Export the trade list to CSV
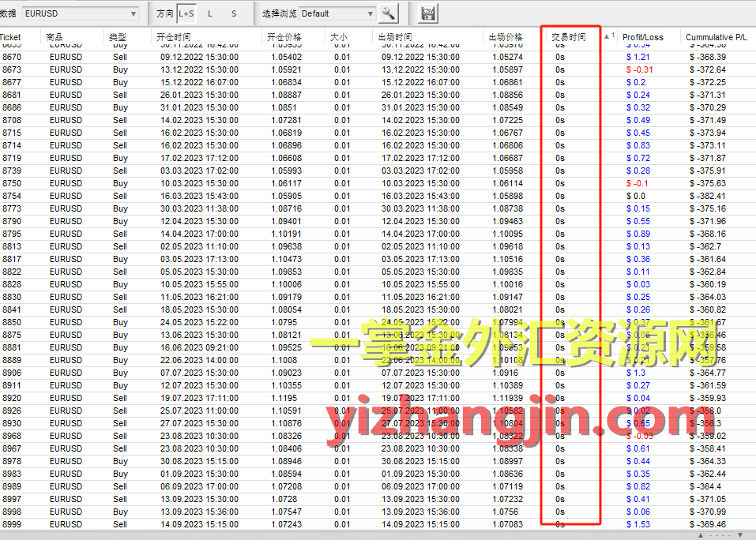 pos(427,13)
